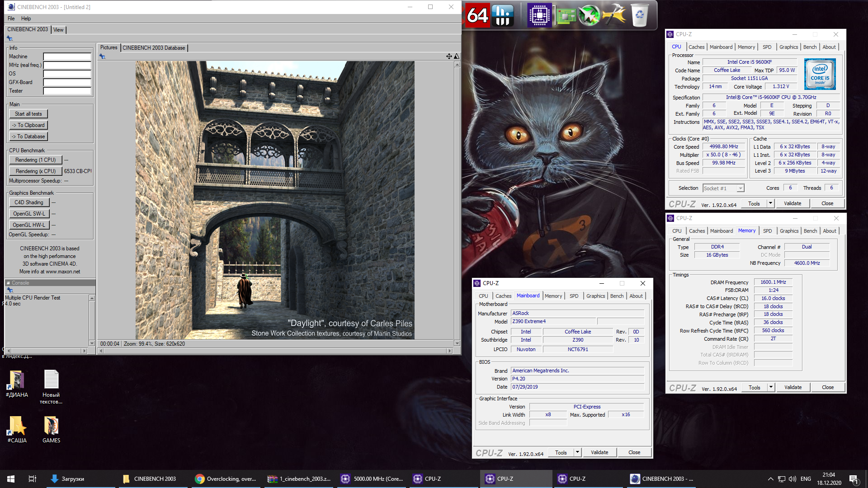
Task: Run Rendering (1 CPU) benchmark
Action: [35, 160]
